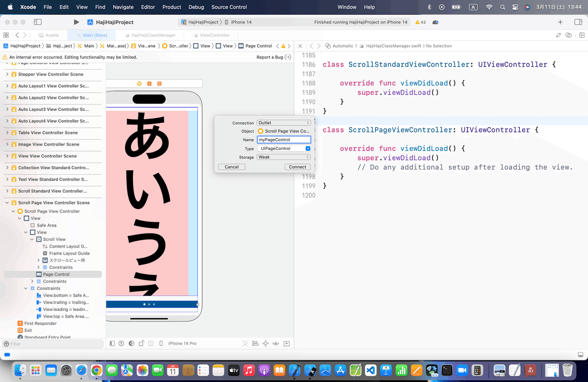Viewport: 588px width, 382px height.
Task: Open the related items grid icon
Action: click(x=6, y=35)
